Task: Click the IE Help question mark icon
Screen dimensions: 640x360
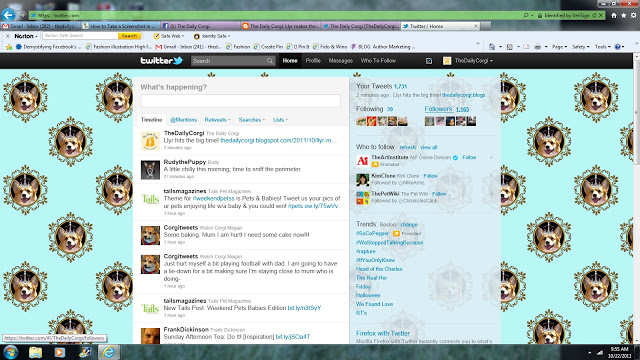Action: [x=618, y=47]
